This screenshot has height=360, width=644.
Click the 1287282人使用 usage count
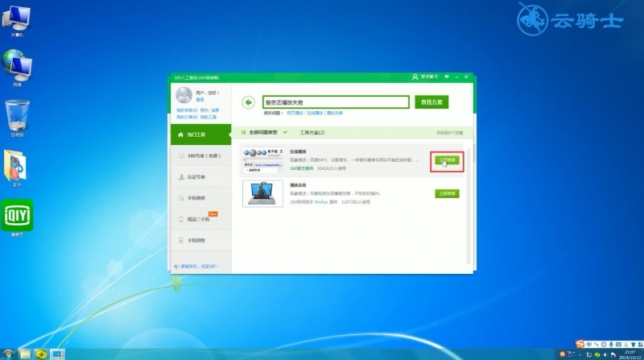(356, 202)
